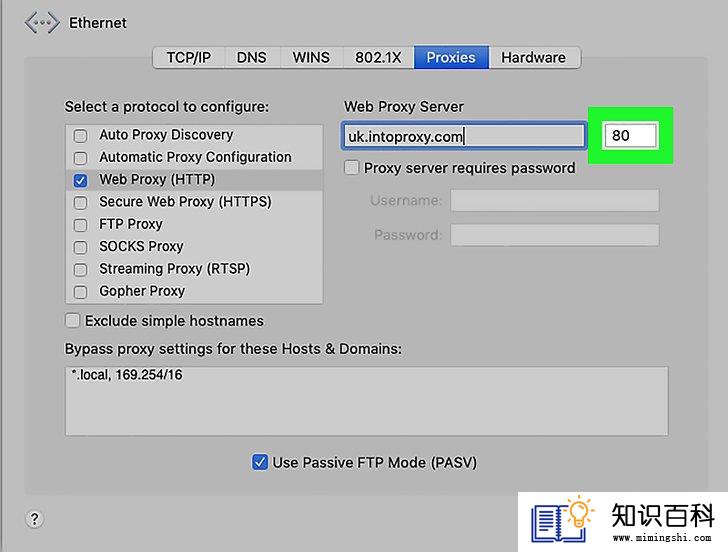Click the Bypass proxy hosts text area
The height and width of the screenshot is (552, 728).
pyautogui.click(x=367, y=401)
